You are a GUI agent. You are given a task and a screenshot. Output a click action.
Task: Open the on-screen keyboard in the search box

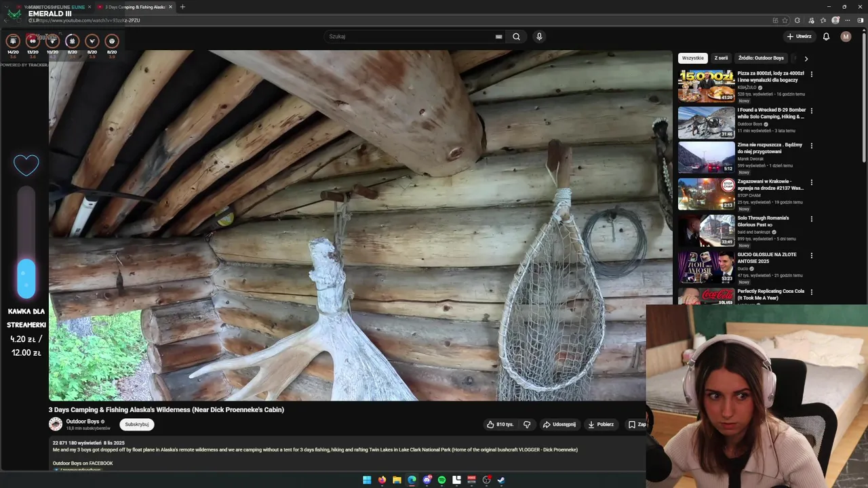click(x=498, y=37)
